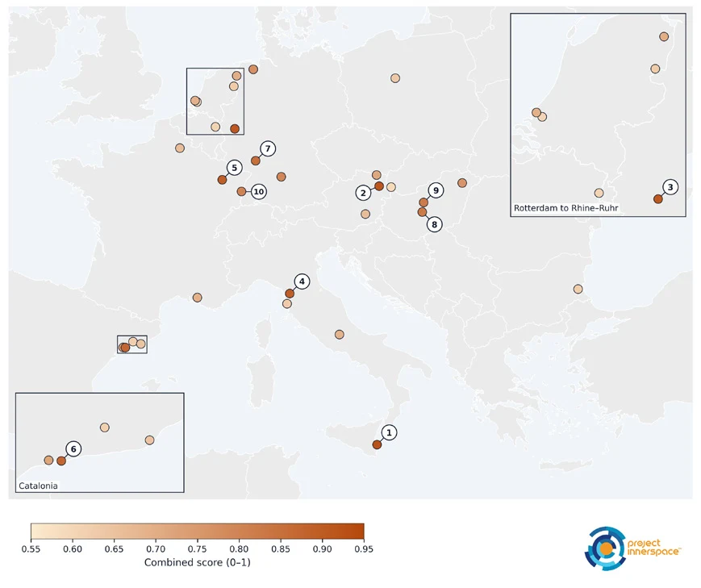Image resolution: width=701 pixels, height=588 pixels.
Task: Click the pale dot in Poland
Action: coord(395,78)
